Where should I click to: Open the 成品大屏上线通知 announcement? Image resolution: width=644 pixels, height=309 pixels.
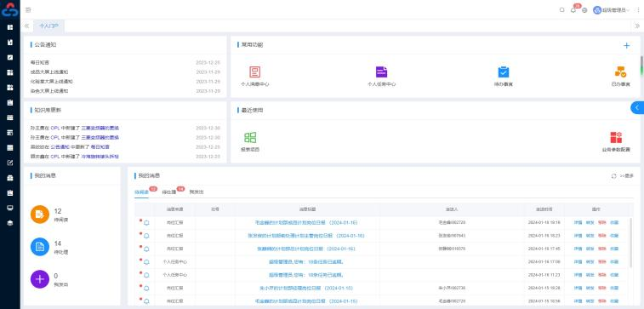point(49,72)
